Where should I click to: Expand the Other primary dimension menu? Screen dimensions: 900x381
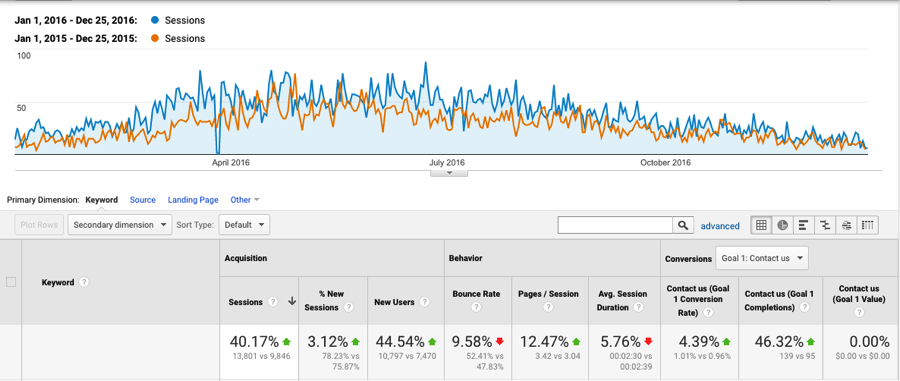pyautogui.click(x=245, y=200)
